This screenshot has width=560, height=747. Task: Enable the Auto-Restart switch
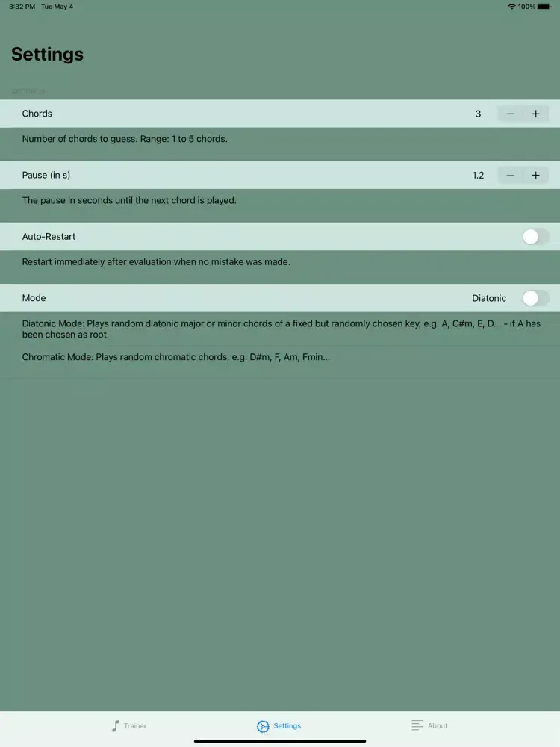tap(535, 237)
